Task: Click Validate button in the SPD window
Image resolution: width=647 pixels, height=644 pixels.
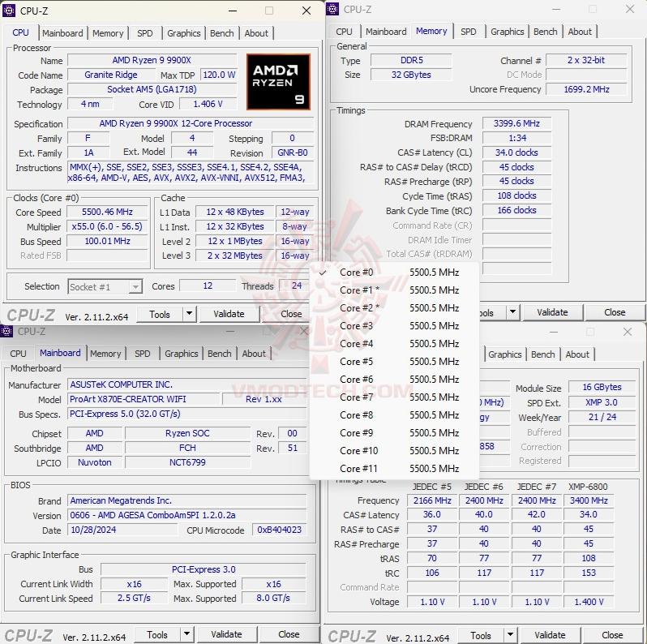Action: click(550, 635)
